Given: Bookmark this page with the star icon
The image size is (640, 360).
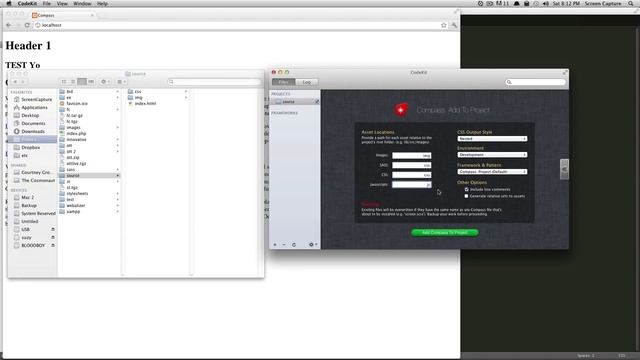Looking at the screenshot, I should (x=444, y=25).
